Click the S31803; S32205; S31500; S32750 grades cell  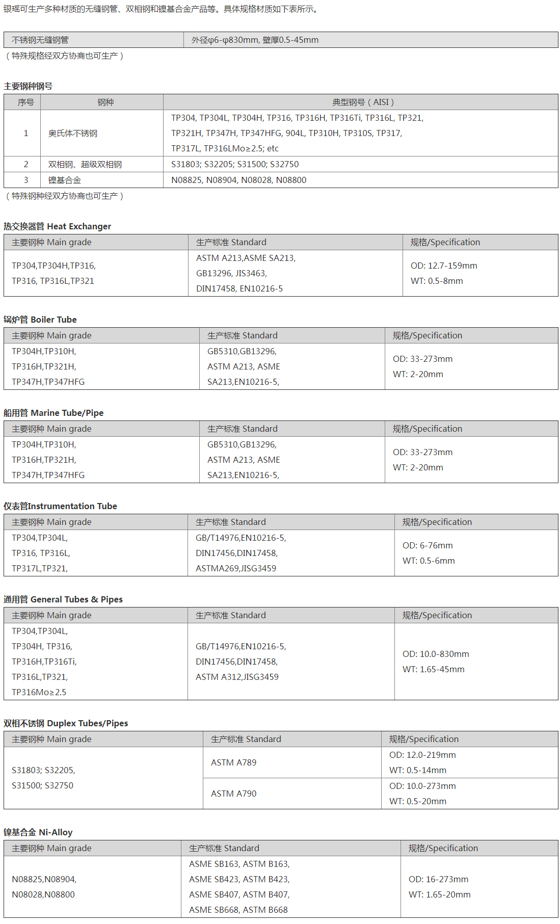pyautogui.click(x=361, y=164)
